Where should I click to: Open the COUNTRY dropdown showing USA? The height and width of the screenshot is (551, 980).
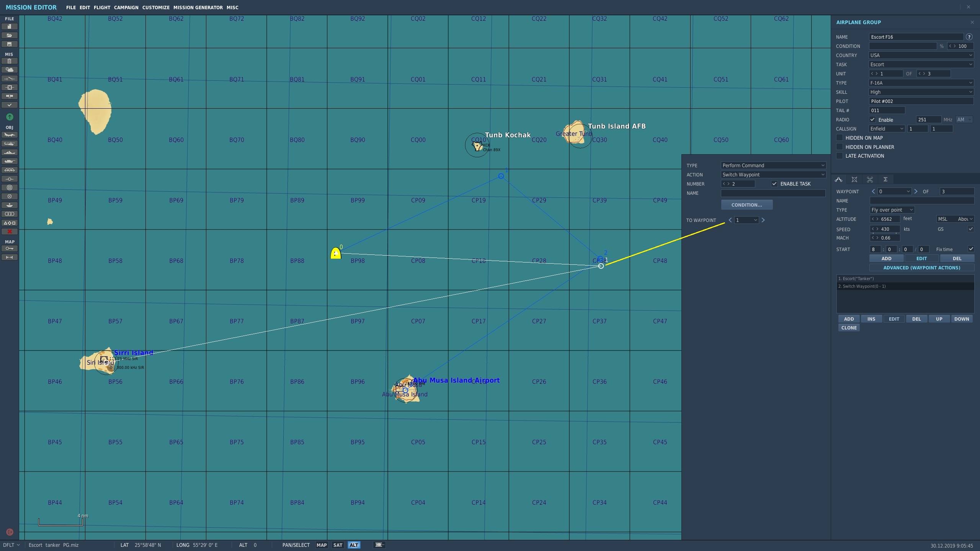click(x=921, y=55)
